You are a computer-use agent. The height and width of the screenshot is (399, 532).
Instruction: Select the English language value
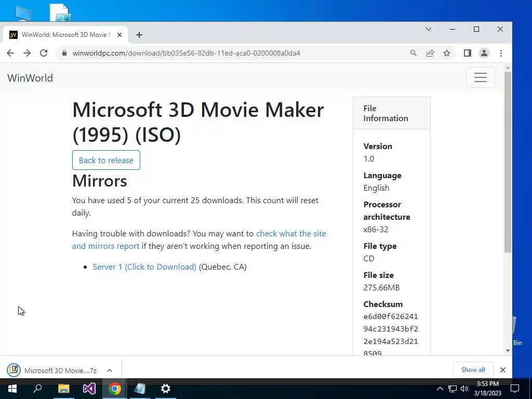376,188
